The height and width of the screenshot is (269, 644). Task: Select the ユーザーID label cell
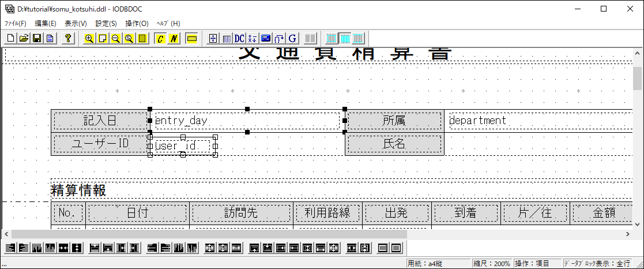100,144
